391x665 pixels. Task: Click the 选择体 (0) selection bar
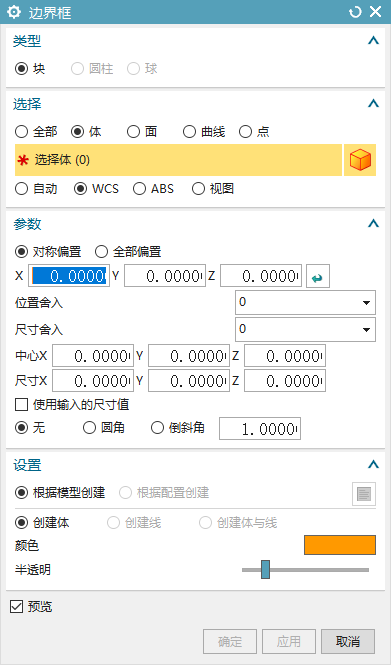click(x=178, y=160)
